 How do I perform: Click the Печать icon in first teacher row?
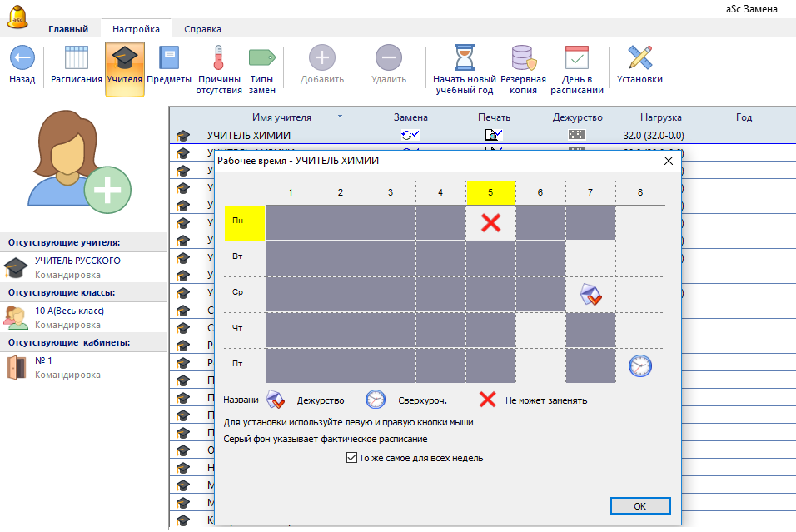(494, 135)
